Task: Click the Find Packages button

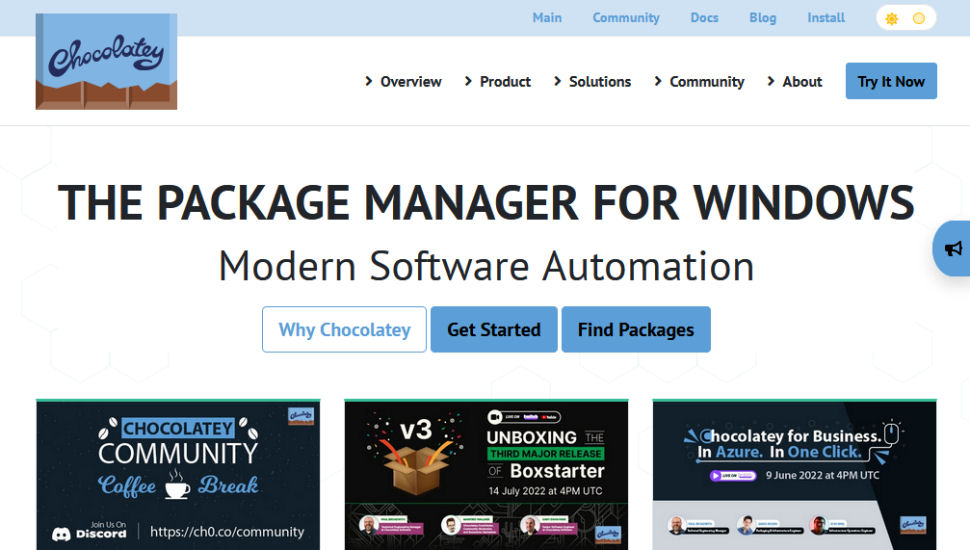Action: 635,330
